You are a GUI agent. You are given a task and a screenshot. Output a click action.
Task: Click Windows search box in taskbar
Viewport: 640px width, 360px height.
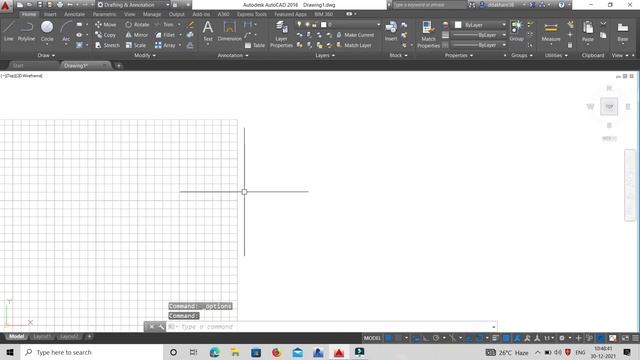(x=91, y=352)
